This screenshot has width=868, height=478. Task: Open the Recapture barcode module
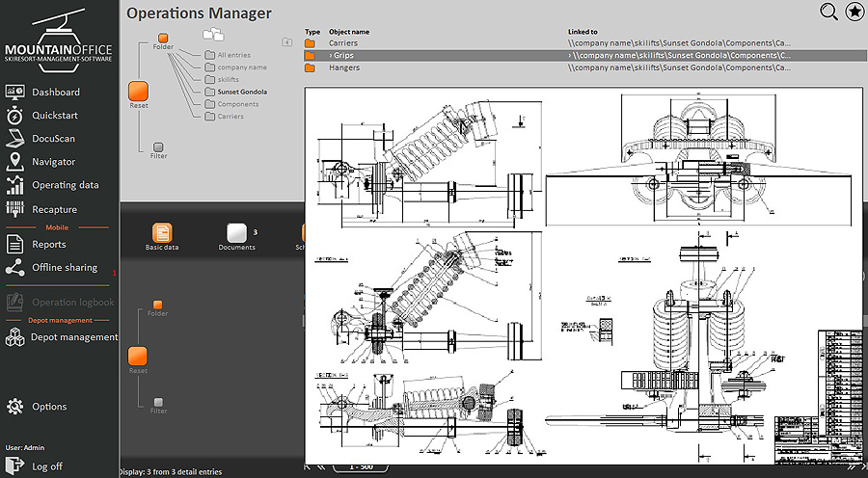54,209
